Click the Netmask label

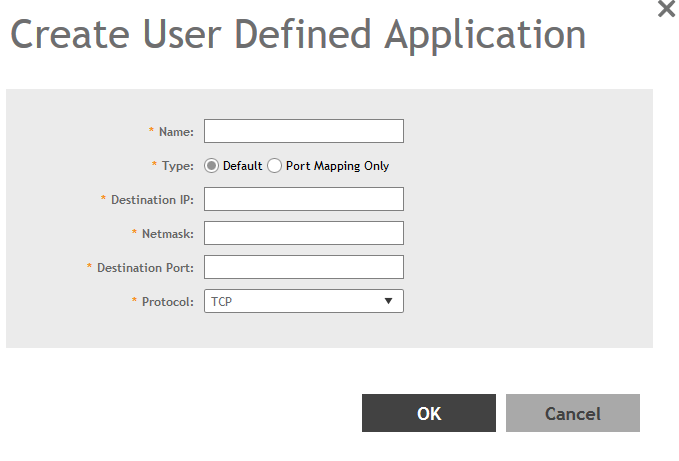coord(166,234)
